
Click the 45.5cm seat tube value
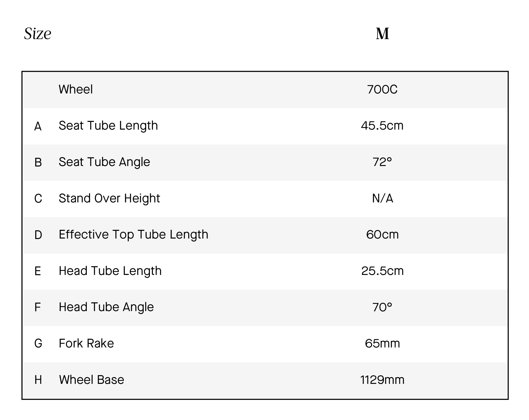coord(382,126)
